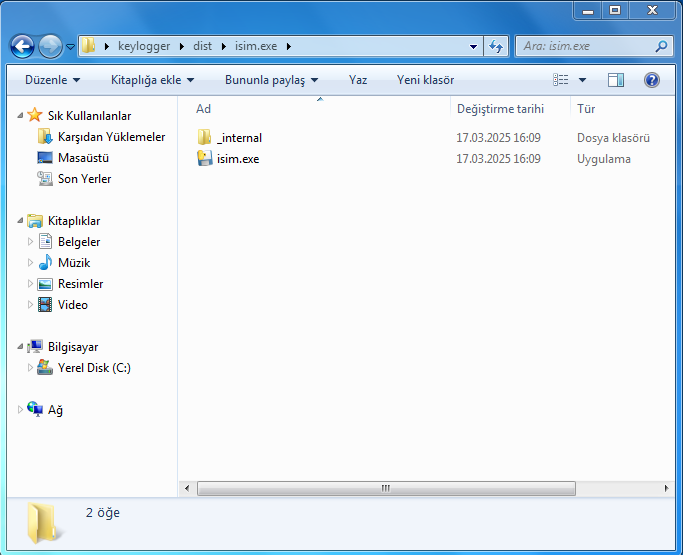Viewport: 683px width, 555px height.
Task: Collapse the Bilgisayar group
Action: pos(20,346)
